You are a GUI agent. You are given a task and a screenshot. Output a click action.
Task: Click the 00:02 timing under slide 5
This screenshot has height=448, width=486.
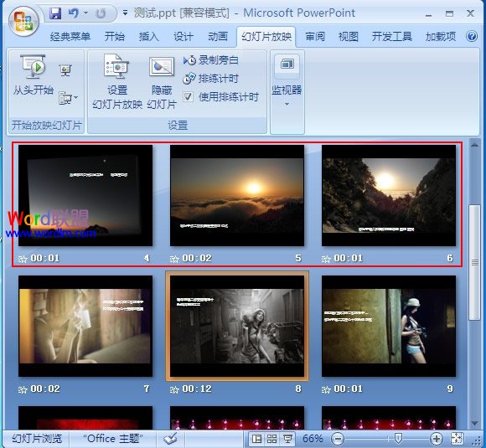pyautogui.click(x=197, y=258)
